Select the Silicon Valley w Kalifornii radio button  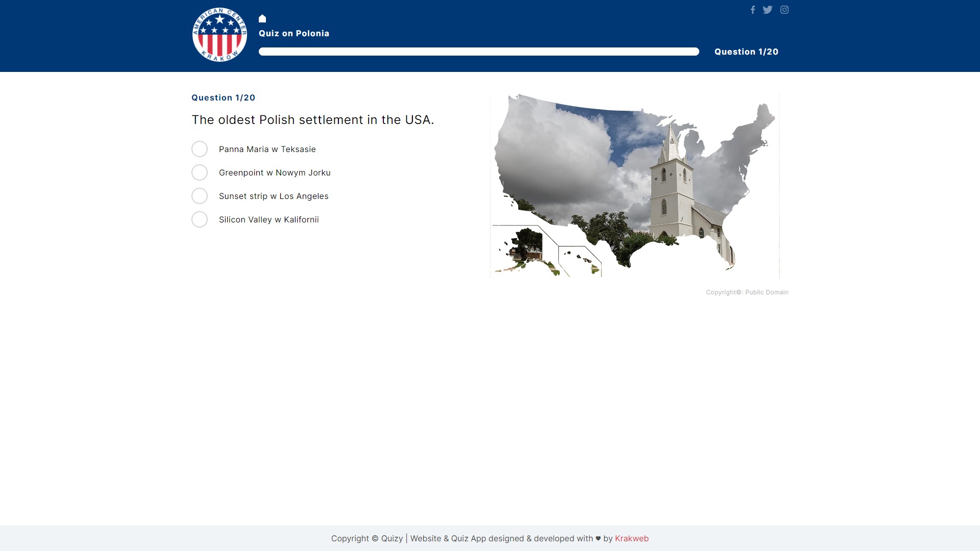(200, 219)
